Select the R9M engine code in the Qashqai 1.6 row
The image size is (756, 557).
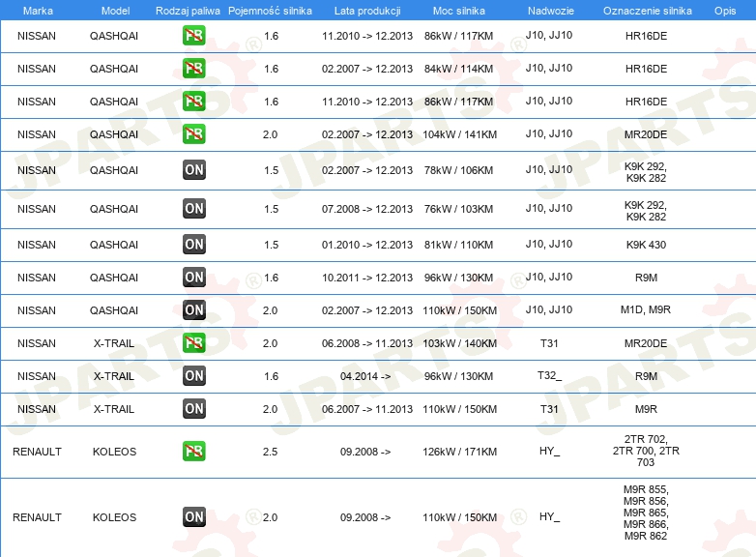pos(646,278)
